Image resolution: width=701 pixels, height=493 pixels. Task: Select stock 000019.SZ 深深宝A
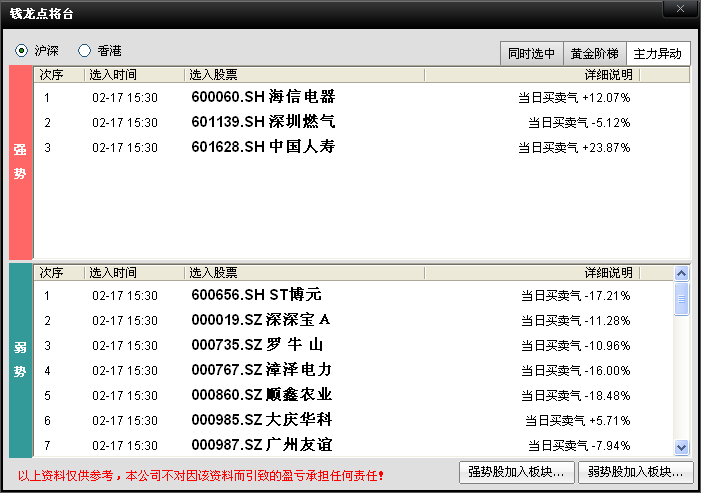pyautogui.click(x=261, y=320)
